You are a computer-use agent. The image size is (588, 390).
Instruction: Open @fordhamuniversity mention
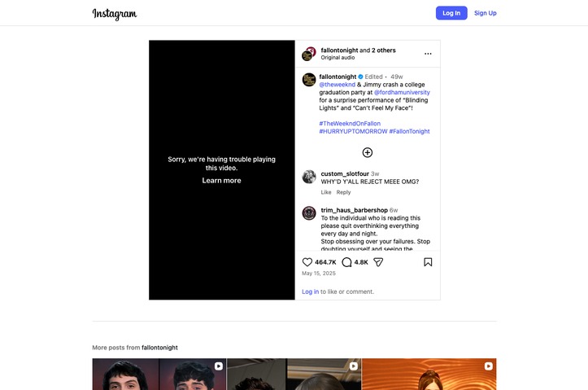click(402, 92)
